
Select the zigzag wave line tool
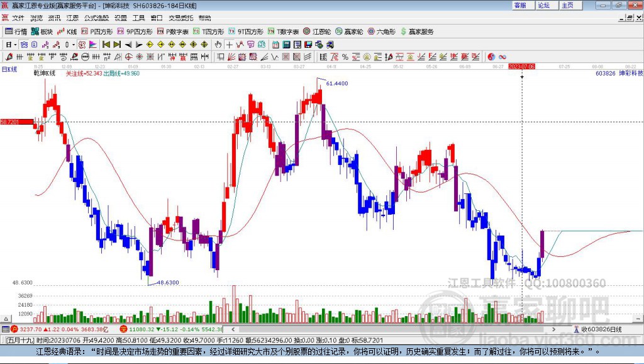(x=275, y=57)
